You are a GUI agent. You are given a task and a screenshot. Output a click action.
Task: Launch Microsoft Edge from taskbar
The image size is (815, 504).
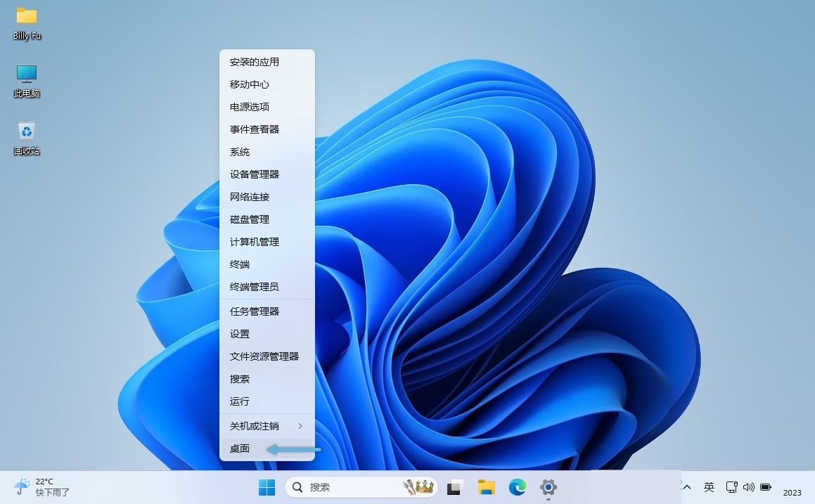[517, 487]
